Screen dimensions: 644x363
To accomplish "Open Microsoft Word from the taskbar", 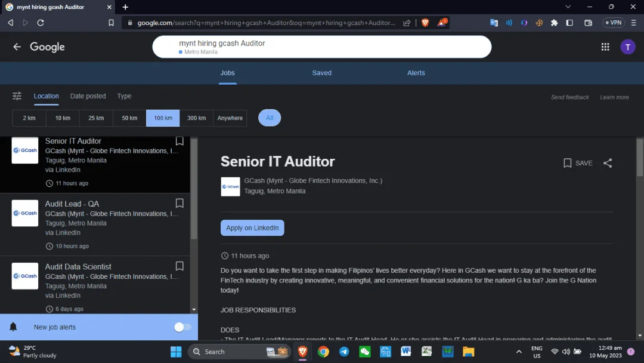I will 406,352.
